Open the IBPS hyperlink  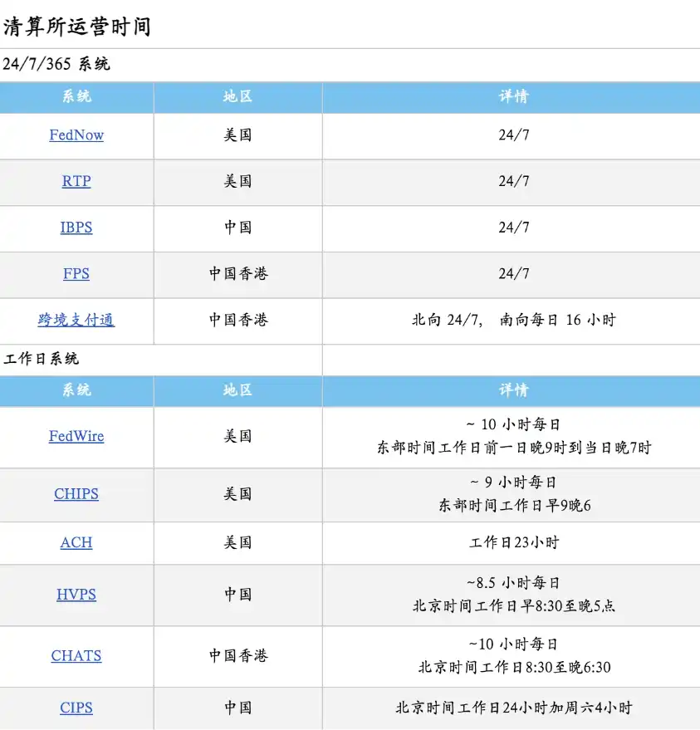76,228
